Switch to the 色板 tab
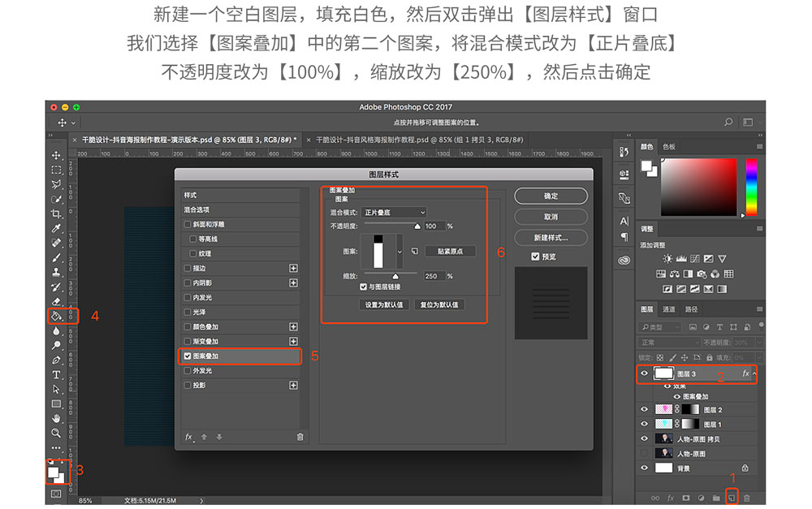Viewport: 812px width, 509px height. click(669, 147)
